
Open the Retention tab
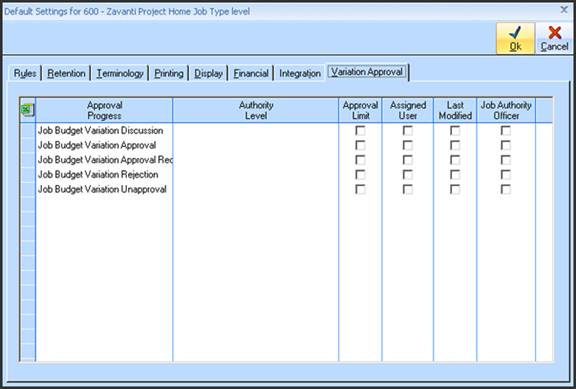tap(66, 73)
